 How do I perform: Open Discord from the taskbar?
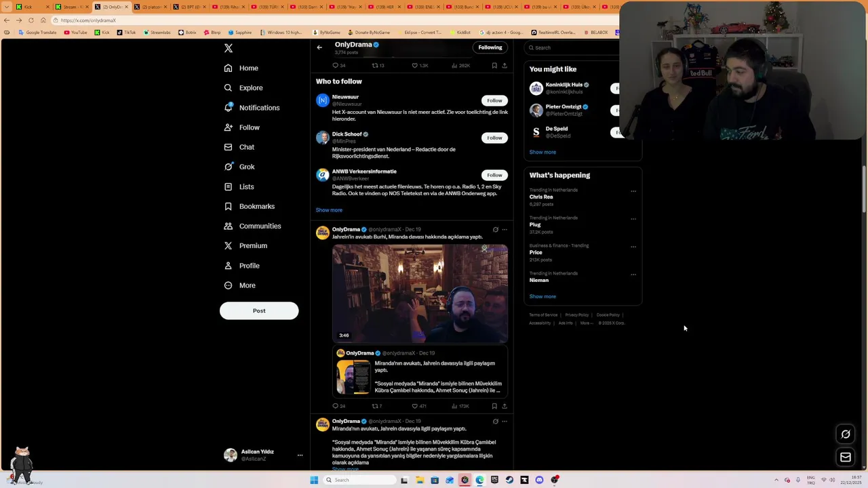539,480
